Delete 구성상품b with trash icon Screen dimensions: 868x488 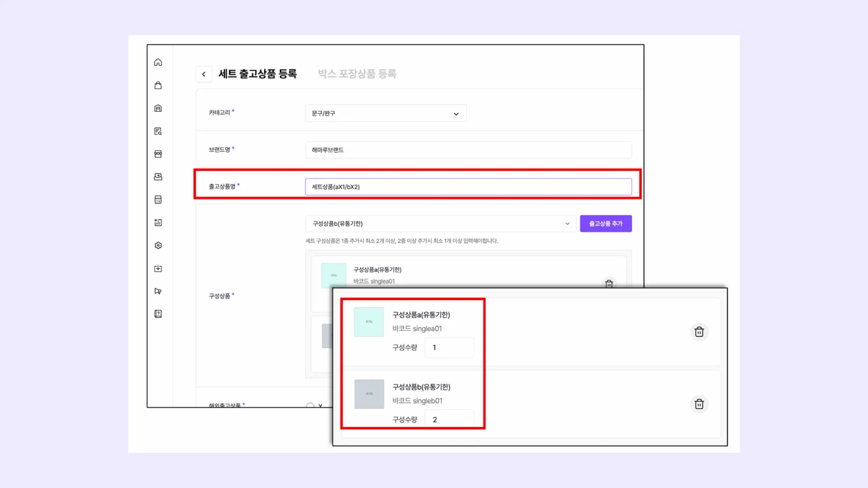coord(699,404)
